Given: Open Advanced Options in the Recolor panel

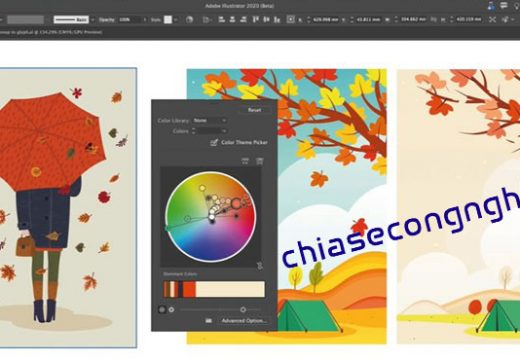Looking at the screenshot, I should pos(244,321).
